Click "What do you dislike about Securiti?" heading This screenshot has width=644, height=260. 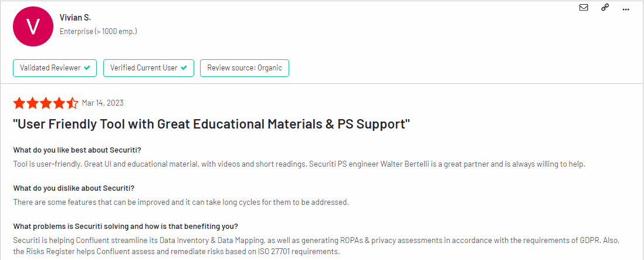74,188
